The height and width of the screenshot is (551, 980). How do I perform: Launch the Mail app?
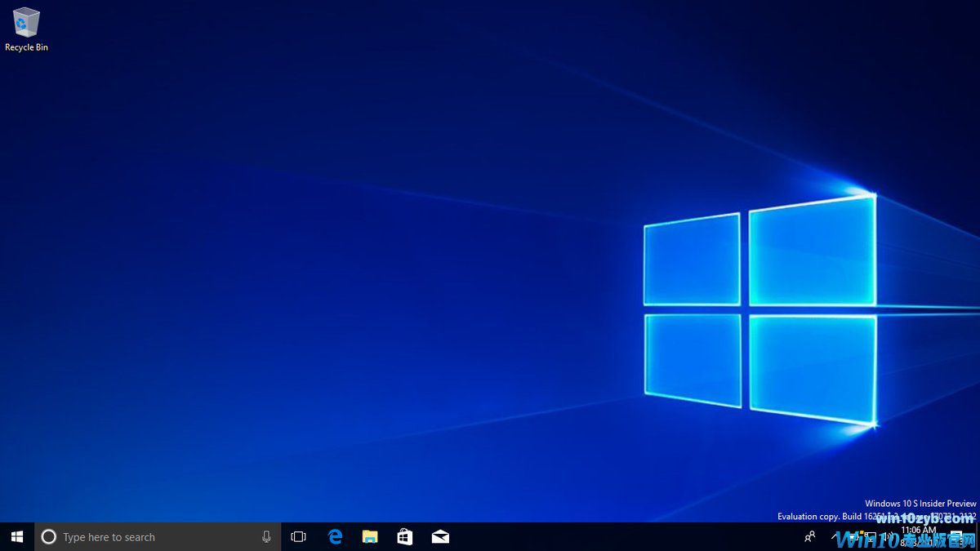[x=440, y=536]
